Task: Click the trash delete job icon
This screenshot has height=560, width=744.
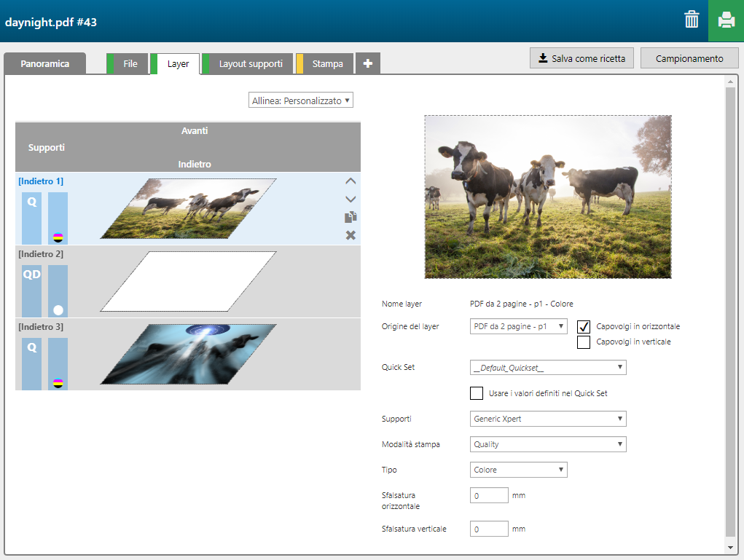Action: coord(692,20)
